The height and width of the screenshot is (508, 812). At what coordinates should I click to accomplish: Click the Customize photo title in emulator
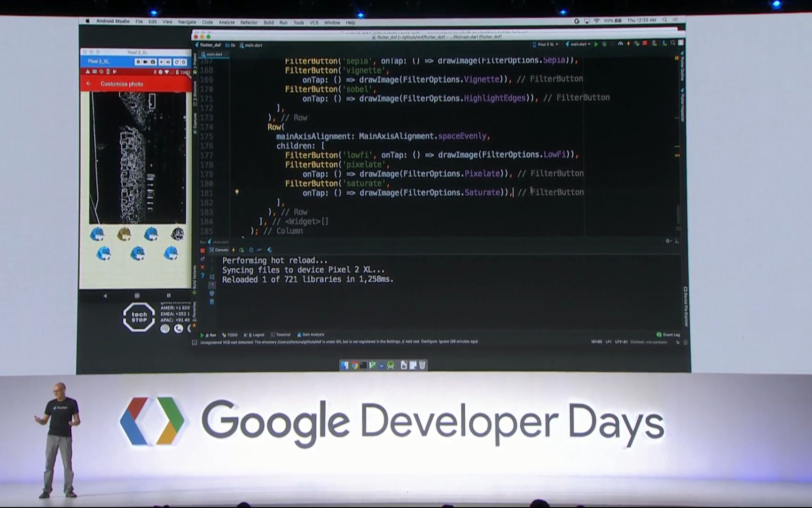click(x=122, y=84)
